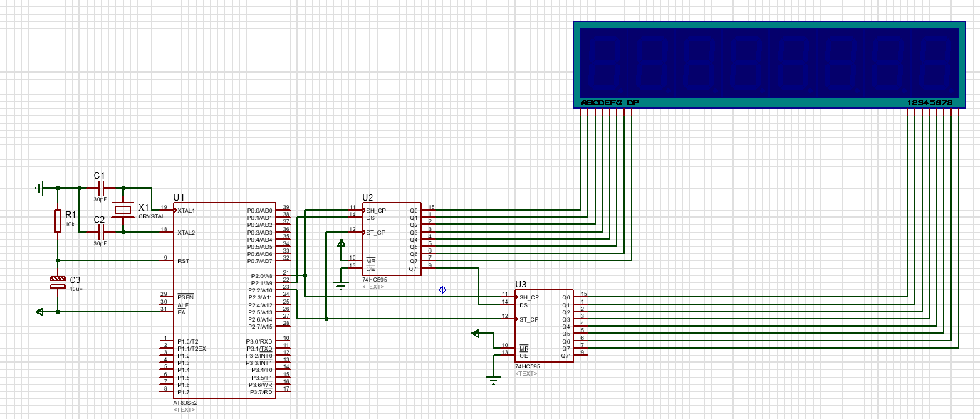This screenshot has width=980, height=419.
Task: Select the C3 electrolytic capacitor symbol
Action: [57, 282]
